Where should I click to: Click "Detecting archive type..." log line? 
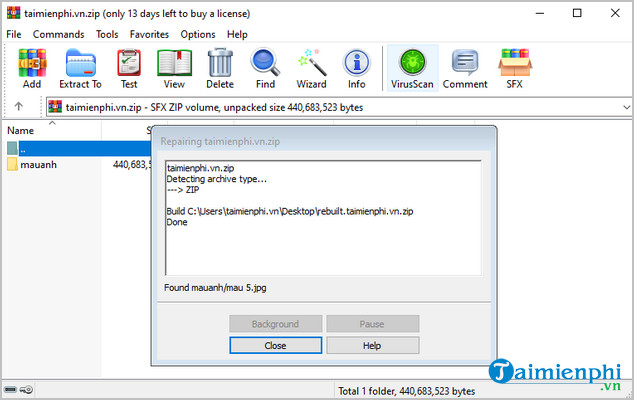pyautogui.click(x=216, y=179)
